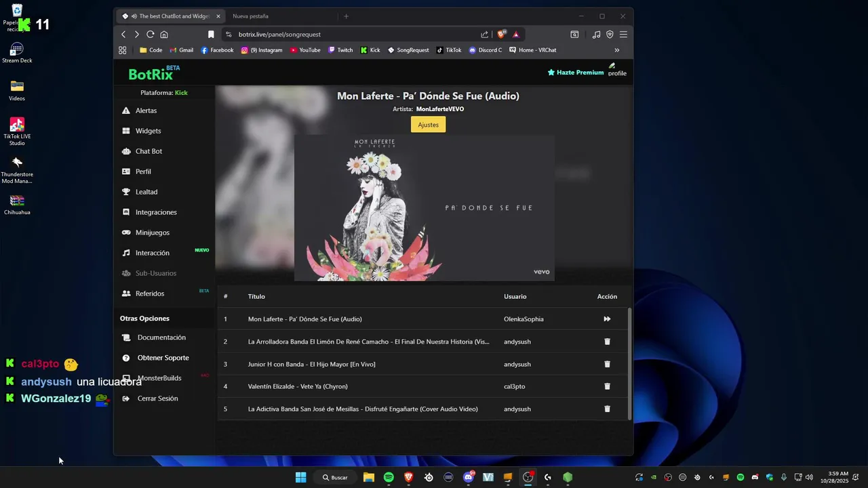Bookmark this page icon
Image resolution: width=868 pixels, height=488 pixels.
tap(211, 35)
